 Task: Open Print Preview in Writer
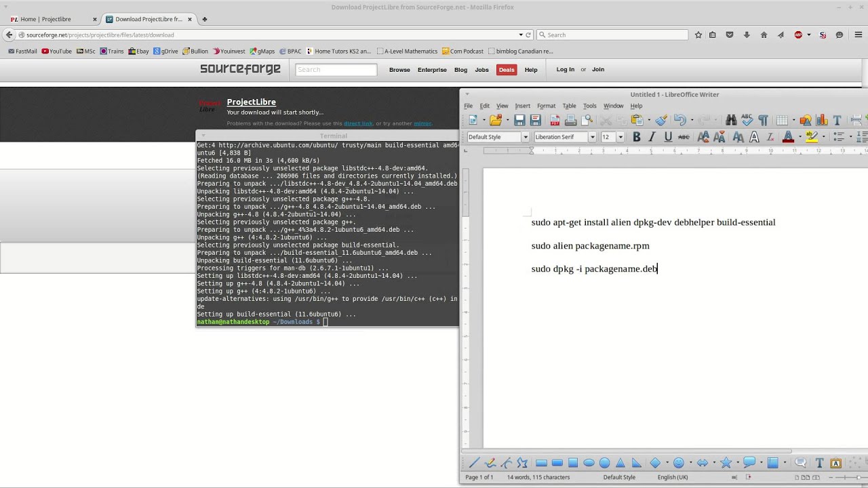pyautogui.click(x=587, y=120)
